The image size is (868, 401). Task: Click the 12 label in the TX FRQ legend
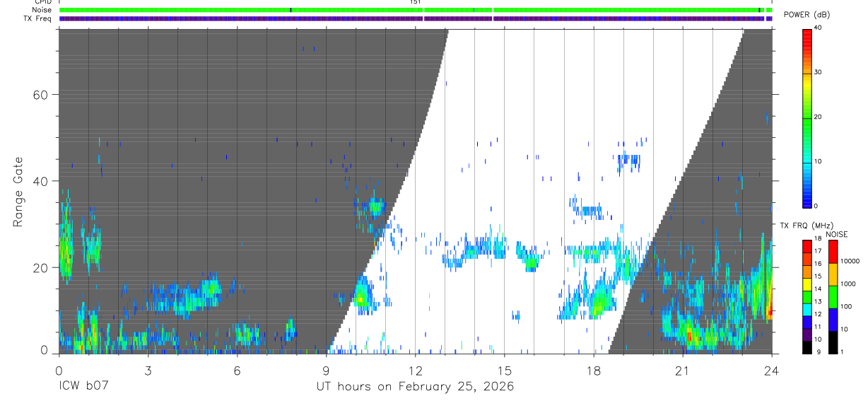pyautogui.click(x=818, y=314)
